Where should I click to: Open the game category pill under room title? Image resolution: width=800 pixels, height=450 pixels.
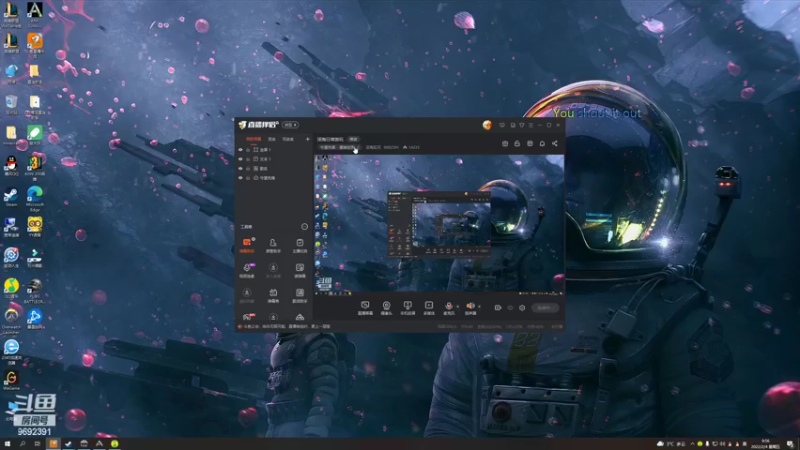[x=339, y=147]
